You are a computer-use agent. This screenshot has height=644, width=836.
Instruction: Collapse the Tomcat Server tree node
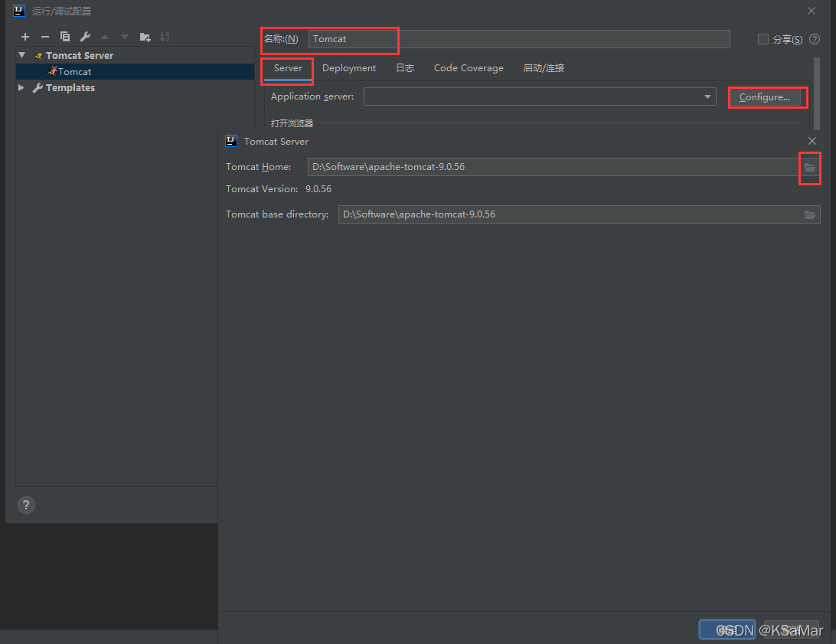pyautogui.click(x=22, y=55)
